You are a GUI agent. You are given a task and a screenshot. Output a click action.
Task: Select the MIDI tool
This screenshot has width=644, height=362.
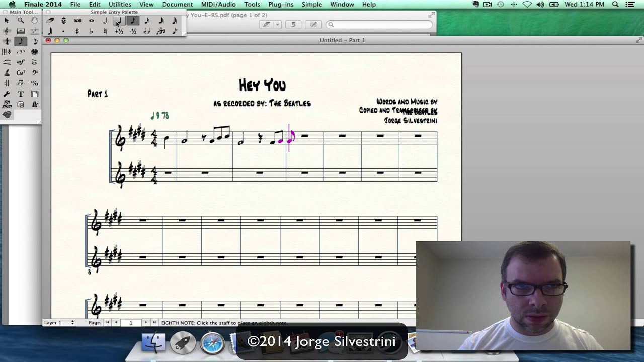(34, 52)
